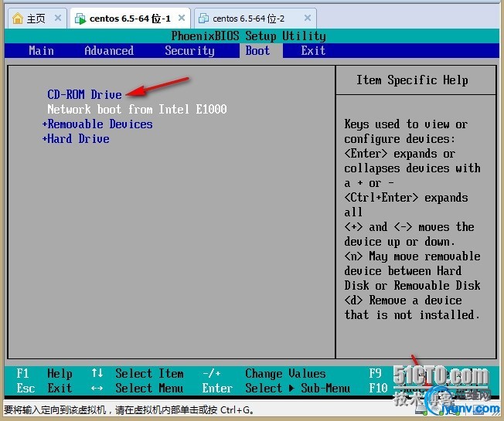Click the F1 Help key legend

pyautogui.click(x=44, y=373)
